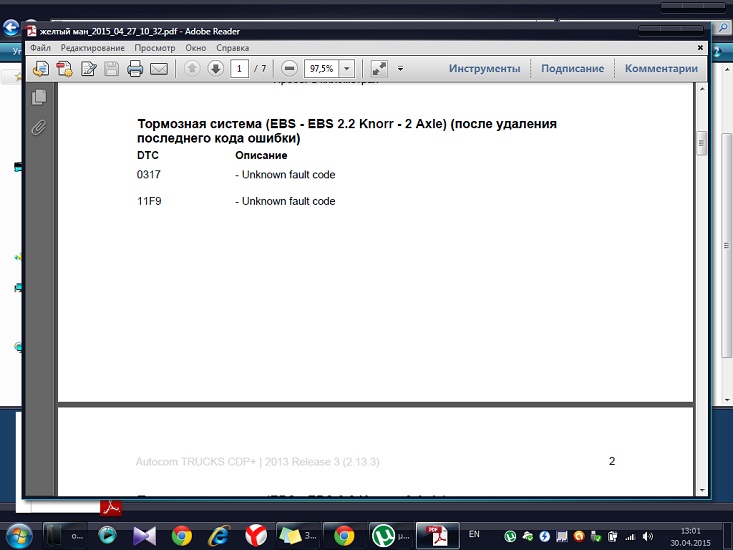733x550 pixels.
Task: Click the document scrollbar up arrow
Action: click(x=702, y=89)
